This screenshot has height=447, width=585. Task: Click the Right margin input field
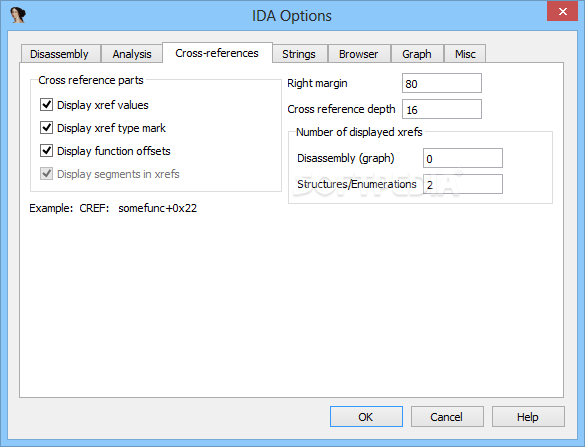[x=442, y=83]
